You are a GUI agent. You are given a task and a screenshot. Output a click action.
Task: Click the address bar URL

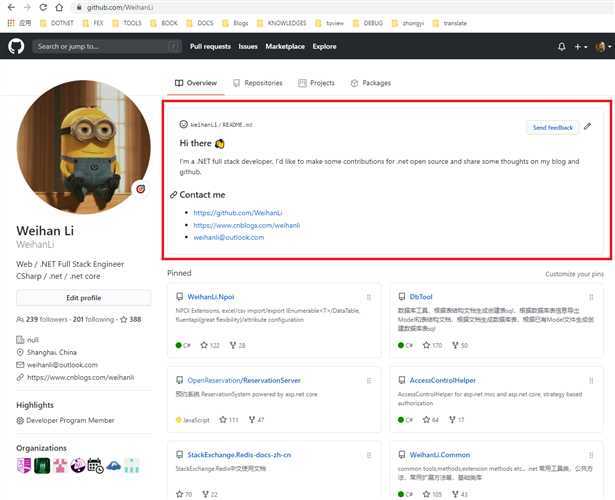coord(120,7)
